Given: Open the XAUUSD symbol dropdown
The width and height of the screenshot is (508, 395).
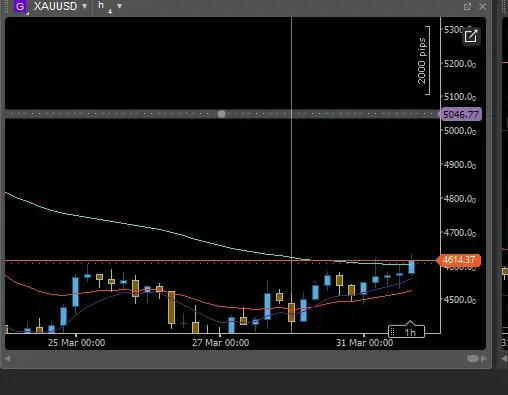Looking at the screenshot, I should click(84, 6).
